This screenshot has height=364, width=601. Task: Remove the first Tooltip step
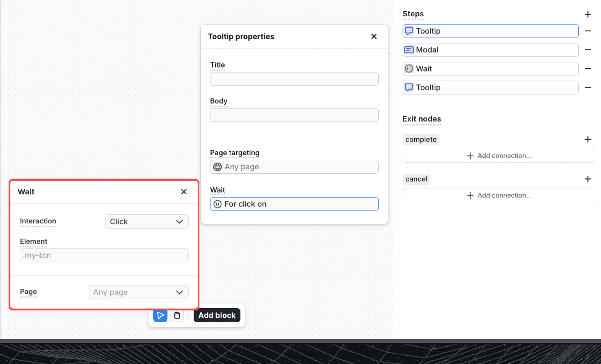[x=588, y=31]
